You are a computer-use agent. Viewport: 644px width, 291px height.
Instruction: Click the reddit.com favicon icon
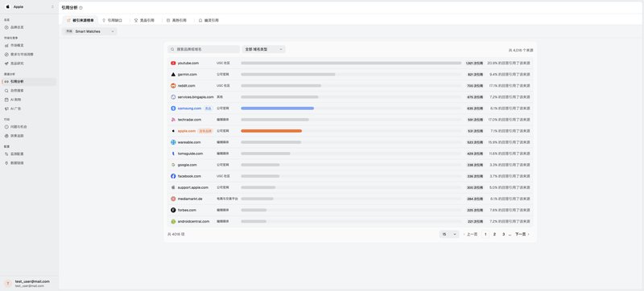point(173,86)
